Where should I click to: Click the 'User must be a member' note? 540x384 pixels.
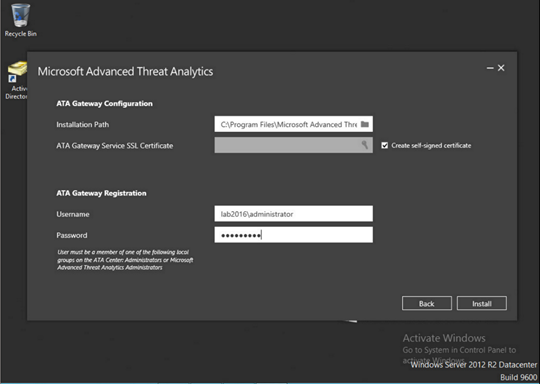click(x=125, y=260)
